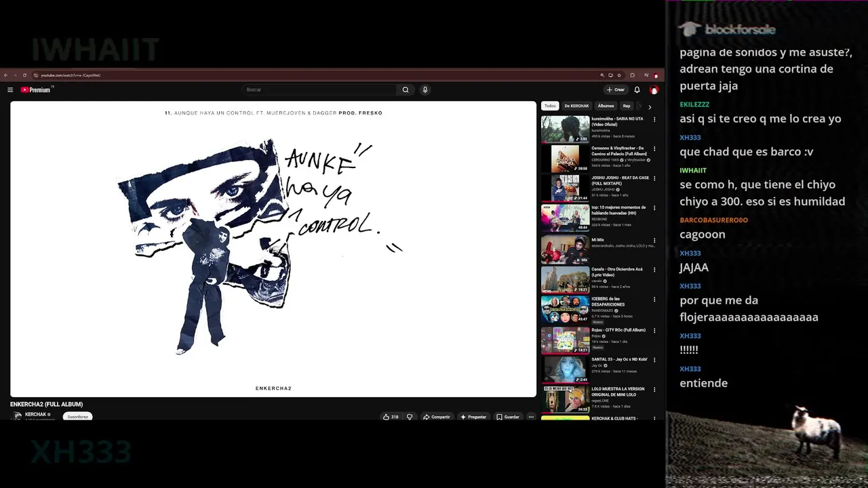This screenshot has height=488, width=868.
Task: Open options for ICEBERG de las DESAPARICIONES
Action: pyautogui.click(x=654, y=299)
